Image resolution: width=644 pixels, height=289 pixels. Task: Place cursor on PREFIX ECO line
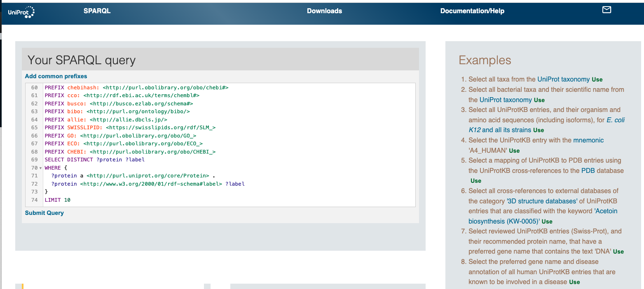point(124,144)
